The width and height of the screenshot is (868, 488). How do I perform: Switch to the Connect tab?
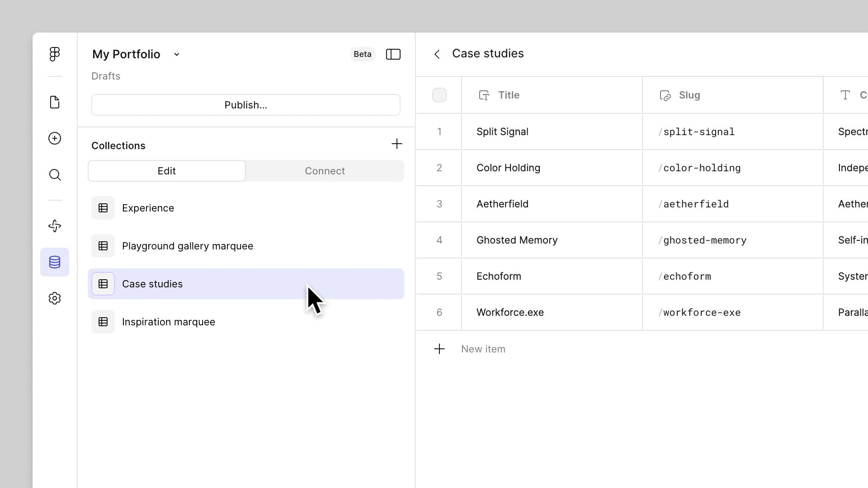[x=325, y=171]
